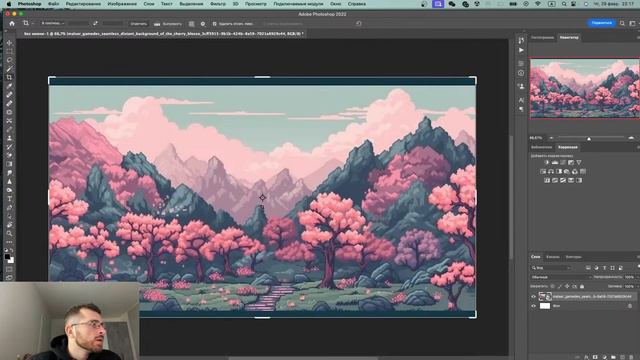
Task: Open the History panel icon
Action: click(521, 40)
